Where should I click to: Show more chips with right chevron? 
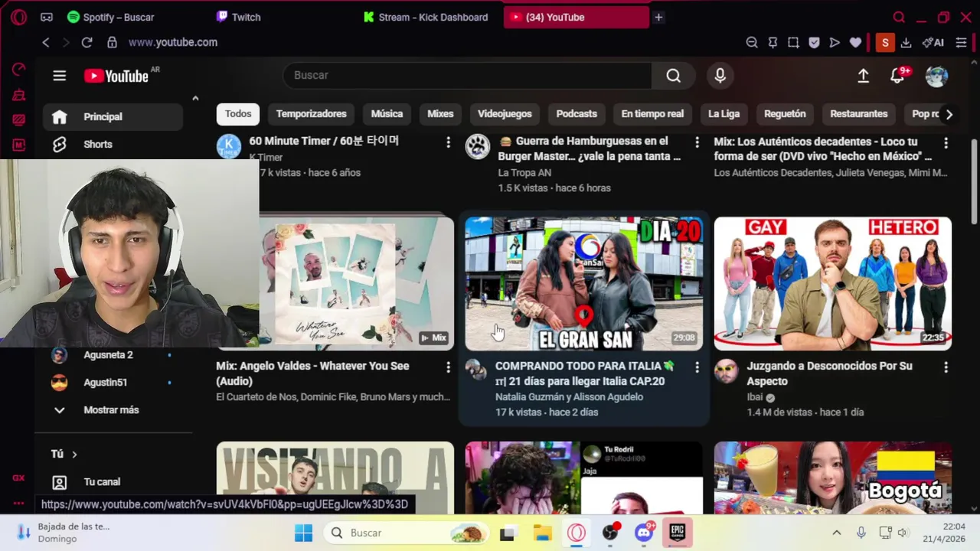pyautogui.click(x=949, y=114)
